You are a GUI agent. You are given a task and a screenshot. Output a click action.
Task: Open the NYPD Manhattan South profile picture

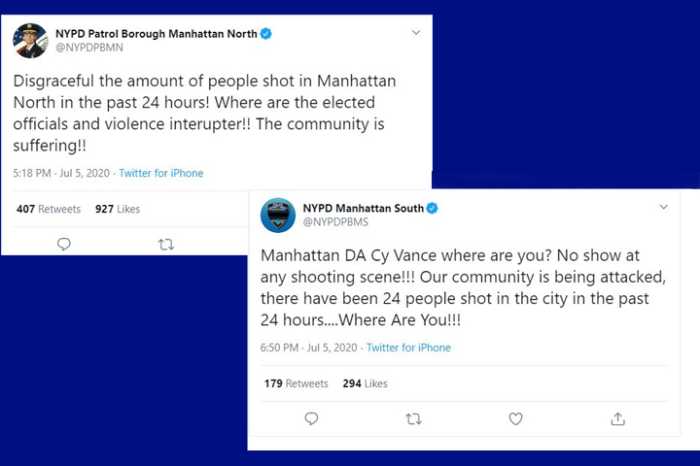pyautogui.click(x=278, y=215)
